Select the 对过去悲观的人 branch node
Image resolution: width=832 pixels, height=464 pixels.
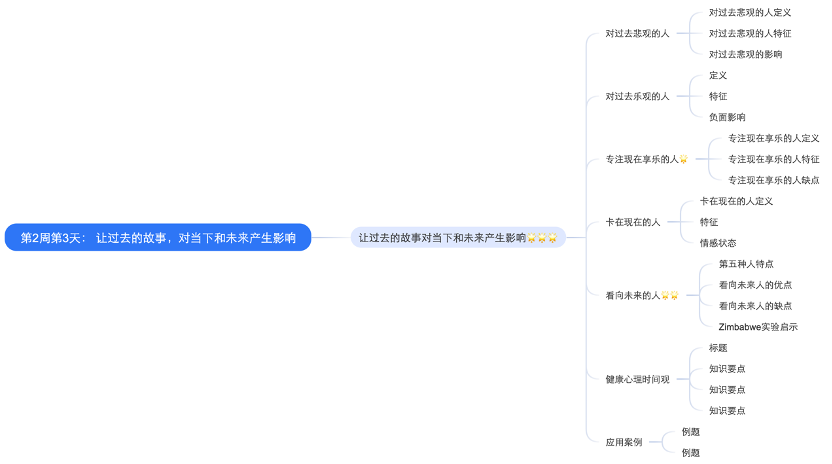click(637, 33)
